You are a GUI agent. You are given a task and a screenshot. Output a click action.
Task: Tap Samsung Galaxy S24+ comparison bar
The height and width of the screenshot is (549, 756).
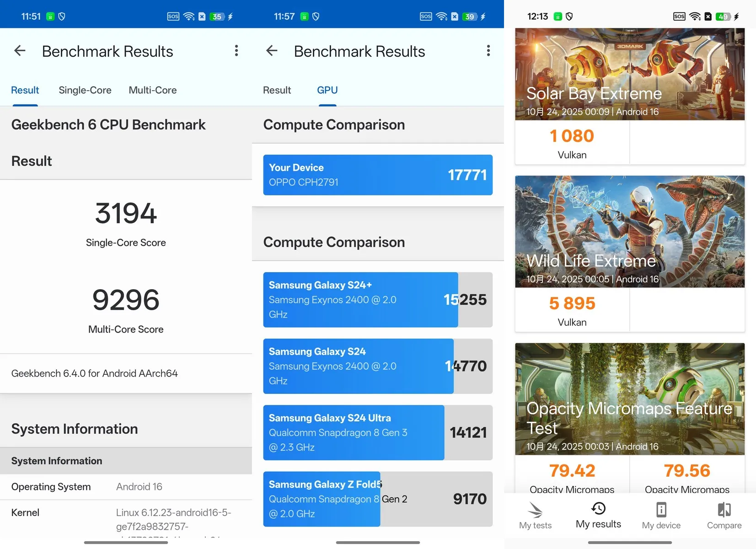pos(378,300)
